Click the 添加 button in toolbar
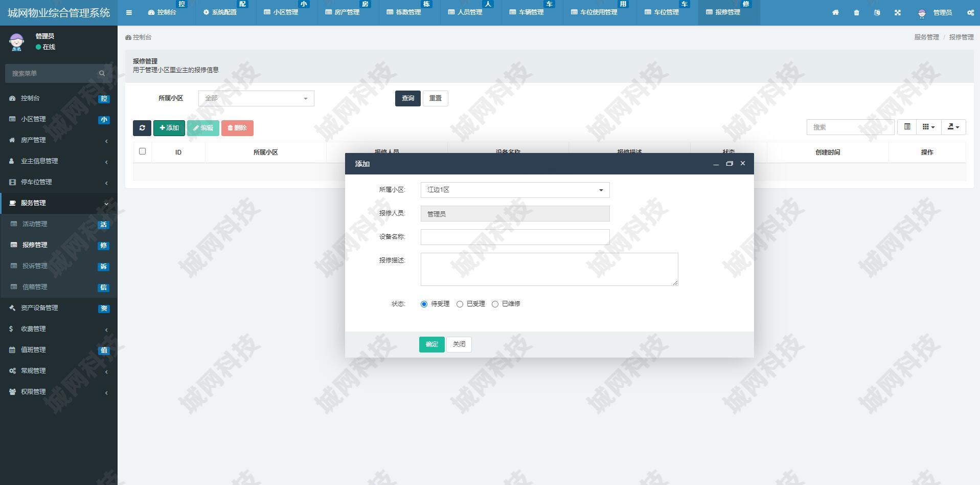The image size is (980, 485). [169, 128]
